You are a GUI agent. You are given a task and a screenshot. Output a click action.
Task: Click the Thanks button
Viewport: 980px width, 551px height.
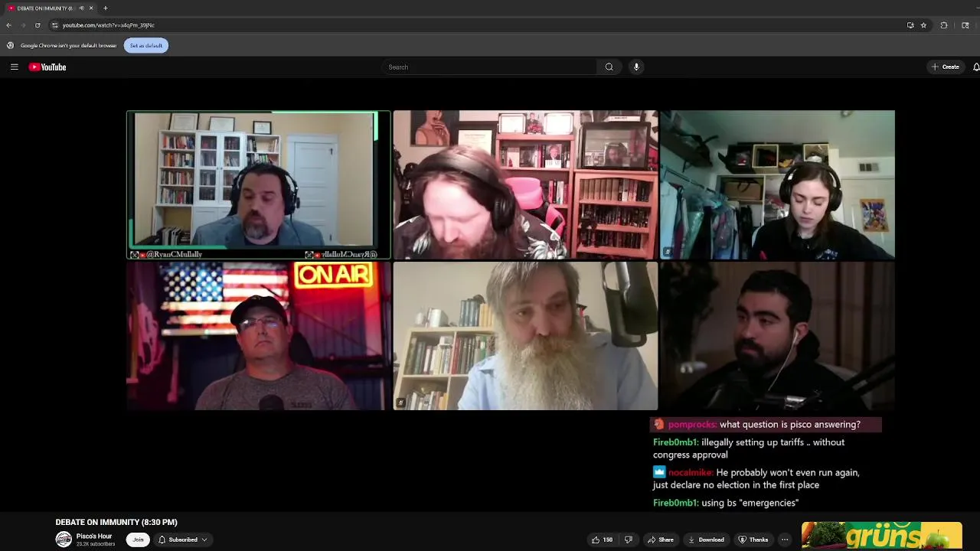[x=753, y=540]
